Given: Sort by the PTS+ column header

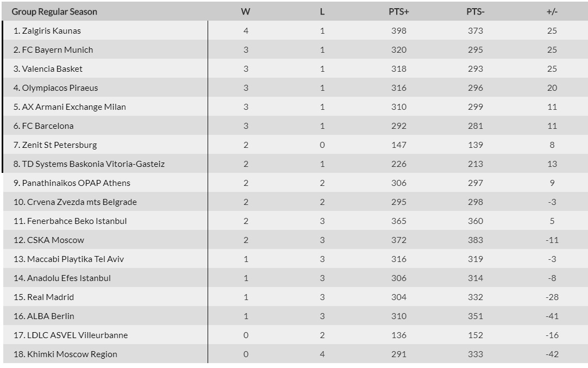Looking at the screenshot, I should tap(399, 11).
